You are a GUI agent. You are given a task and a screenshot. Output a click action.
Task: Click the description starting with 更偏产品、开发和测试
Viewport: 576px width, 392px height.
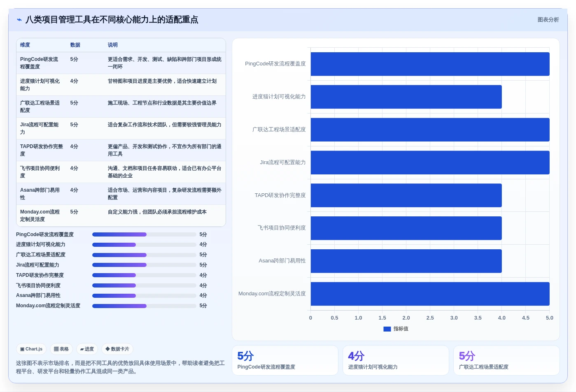point(165,151)
